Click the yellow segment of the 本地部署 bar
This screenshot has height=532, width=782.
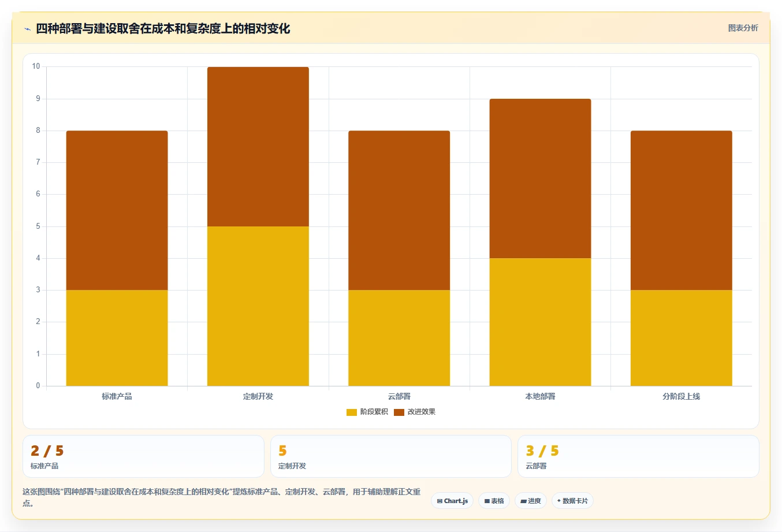point(540,322)
